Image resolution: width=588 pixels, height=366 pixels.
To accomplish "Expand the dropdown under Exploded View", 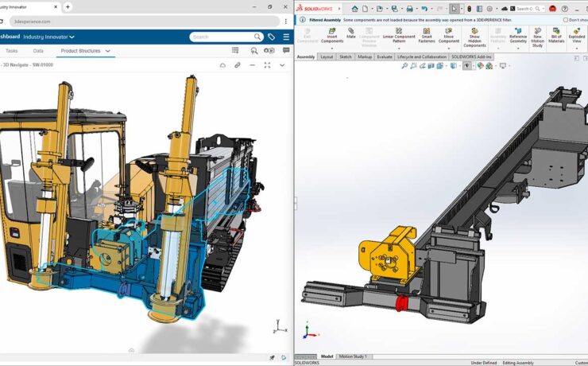I will pyautogui.click(x=576, y=48).
